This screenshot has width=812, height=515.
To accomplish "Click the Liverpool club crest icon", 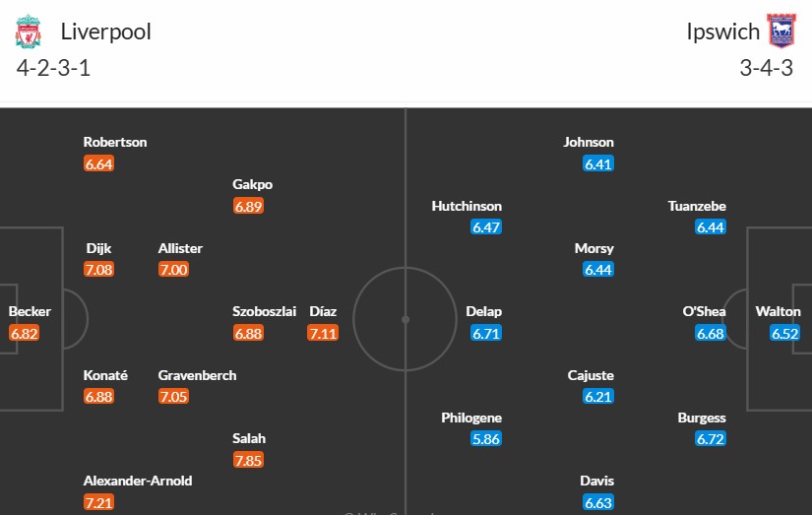I will pyautogui.click(x=28, y=32).
